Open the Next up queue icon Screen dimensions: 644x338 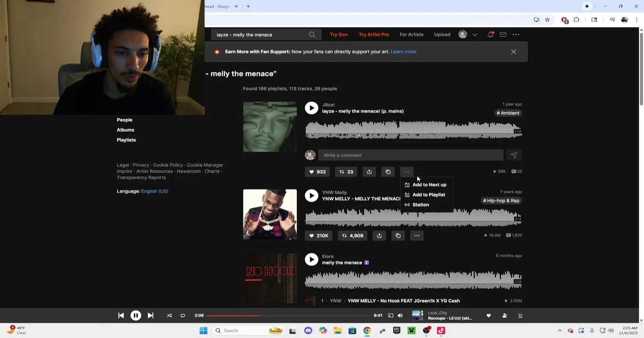coord(520,315)
